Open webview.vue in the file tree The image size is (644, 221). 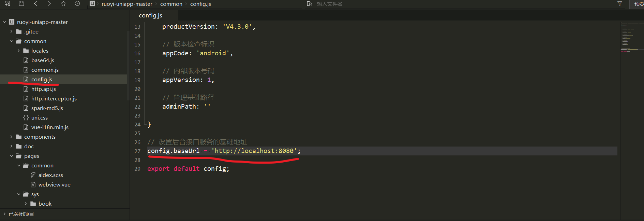click(54, 184)
